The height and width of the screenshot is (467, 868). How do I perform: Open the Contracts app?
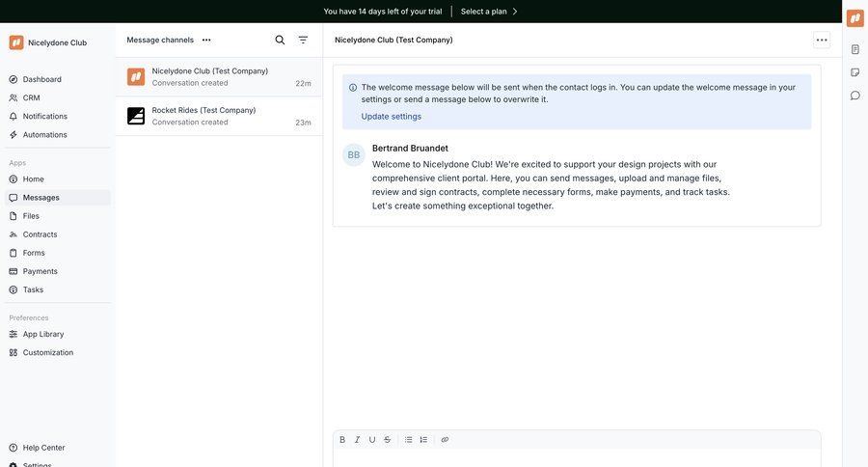coord(58,234)
